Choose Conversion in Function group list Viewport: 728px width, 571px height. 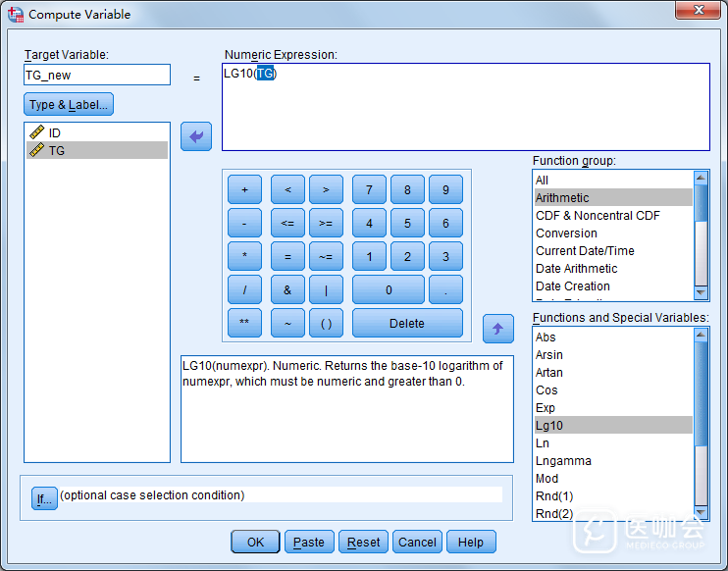pyautogui.click(x=566, y=234)
